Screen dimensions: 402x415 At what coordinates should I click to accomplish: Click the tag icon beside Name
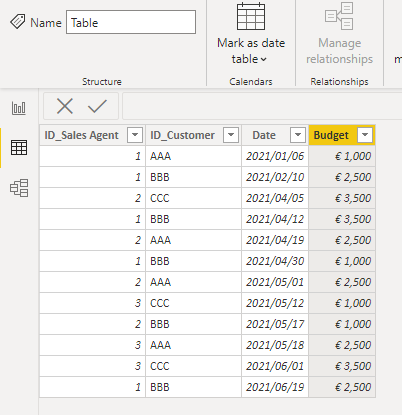pos(18,22)
